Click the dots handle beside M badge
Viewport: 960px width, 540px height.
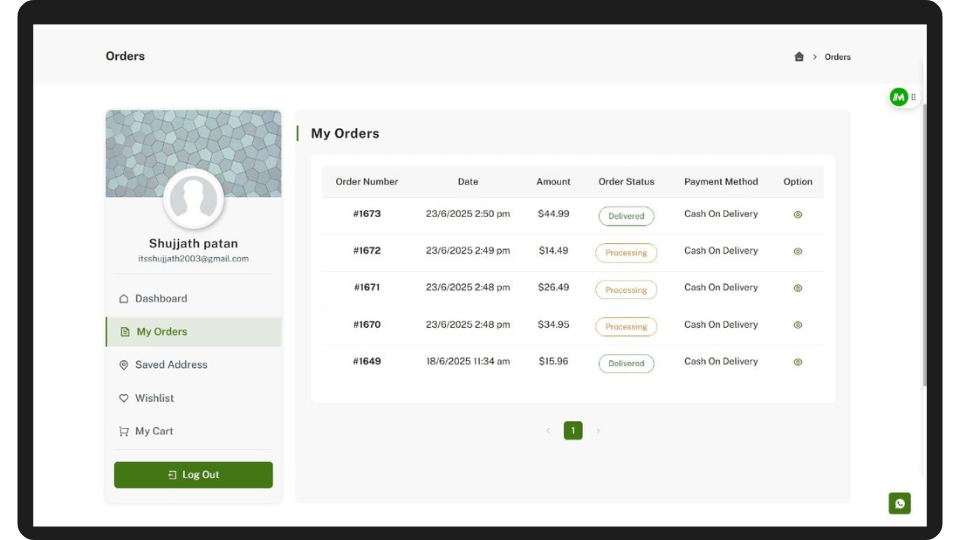[913, 97]
